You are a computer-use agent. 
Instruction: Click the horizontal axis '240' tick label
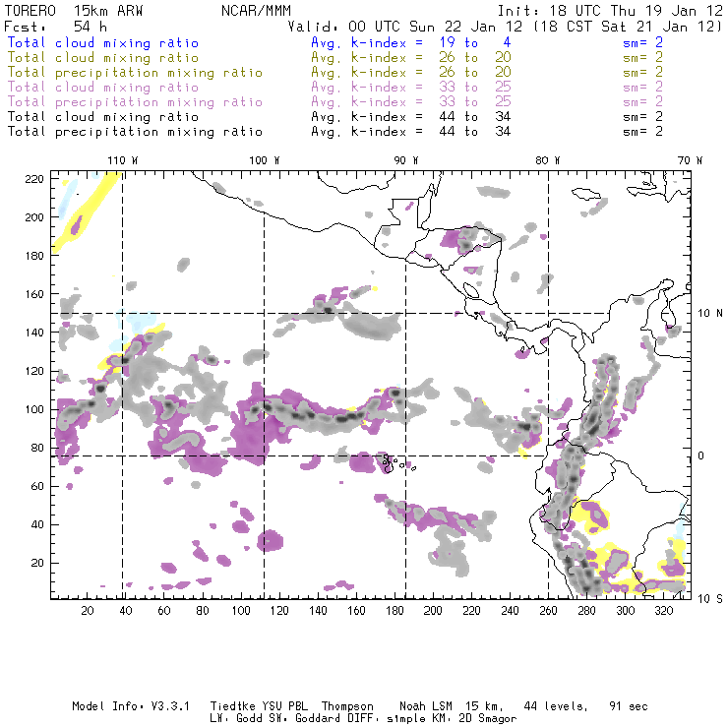[x=510, y=611]
